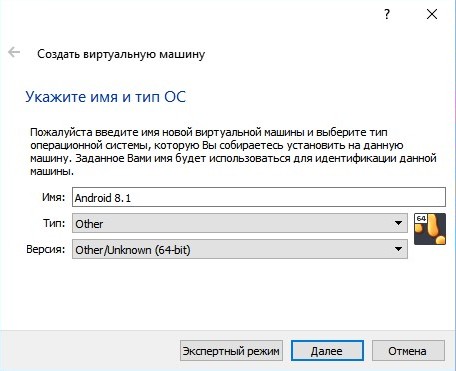Open the Версия combo box 'Other/Unknown (64-bit)'
Screen dimensions: 456x371
coord(240,249)
